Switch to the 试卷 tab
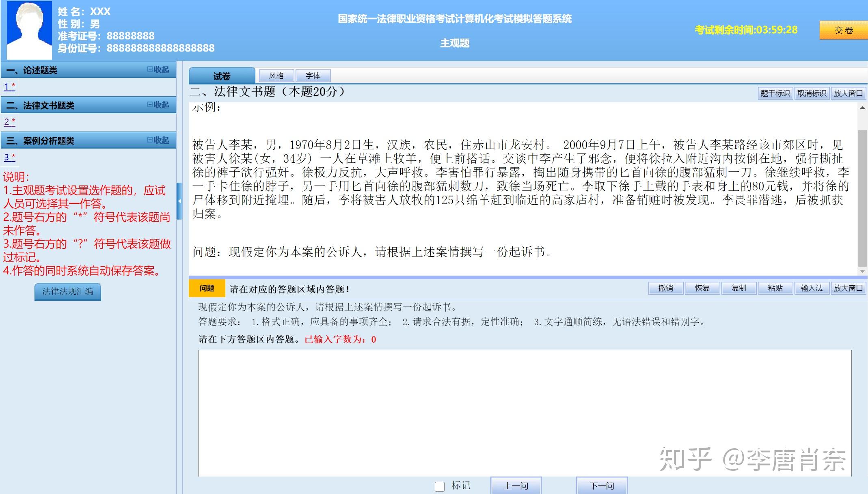 point(222,76)
